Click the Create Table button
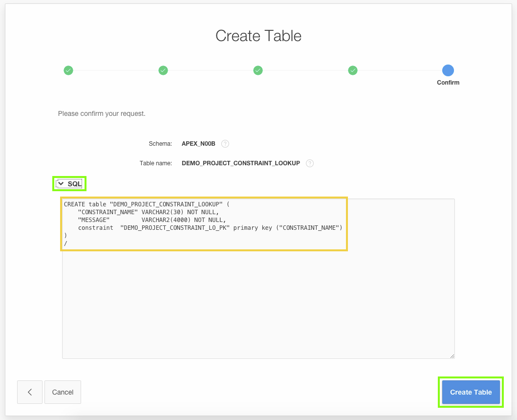 [471, 392]
